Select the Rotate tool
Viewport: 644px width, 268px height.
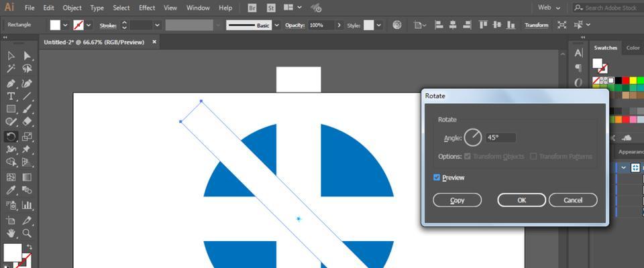click(11, 136)
